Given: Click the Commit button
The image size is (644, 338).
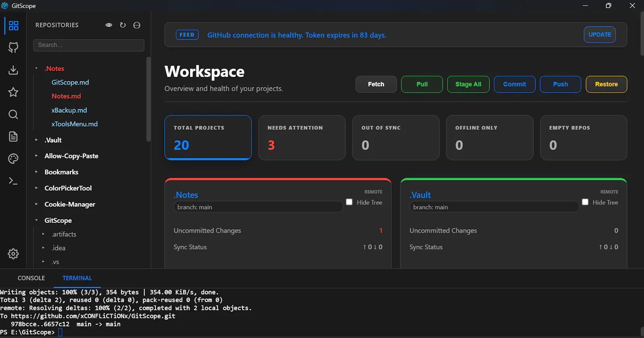Looking at the screenshot, I should tap(514, 84).
